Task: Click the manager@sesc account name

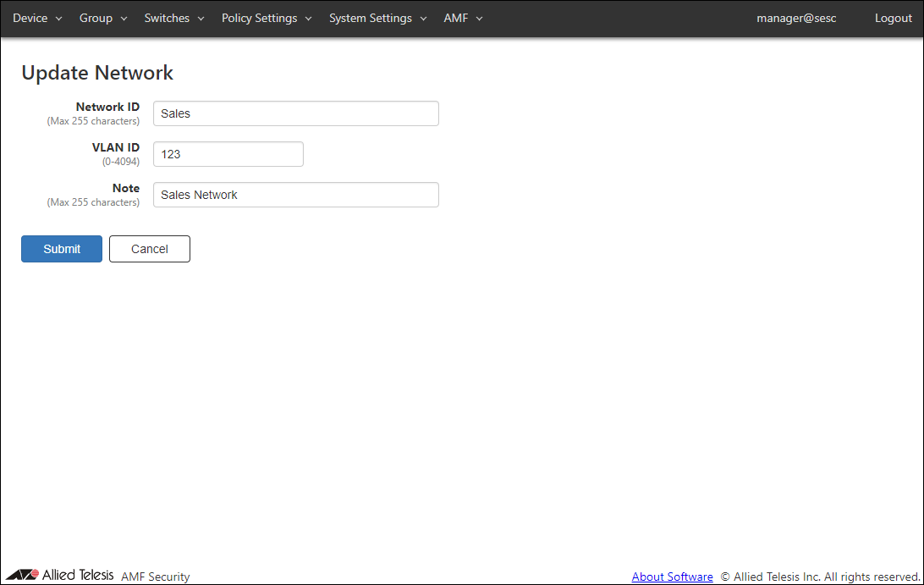Action: [796, 18]
